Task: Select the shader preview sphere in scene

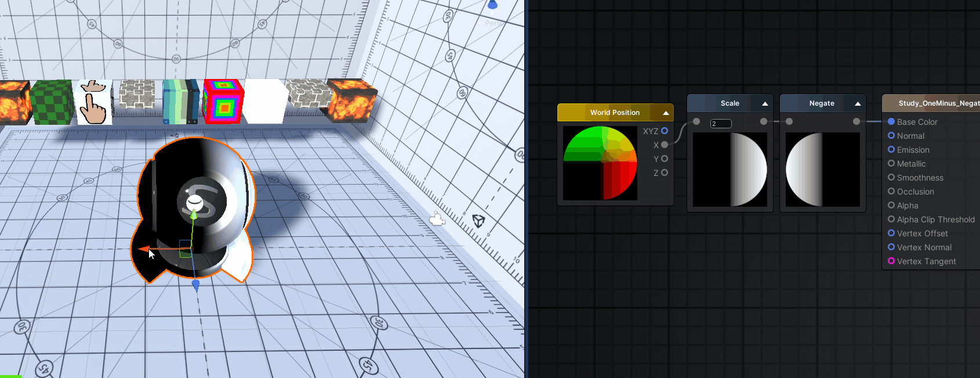Action: pyautogui.click(x=195, y=209)
